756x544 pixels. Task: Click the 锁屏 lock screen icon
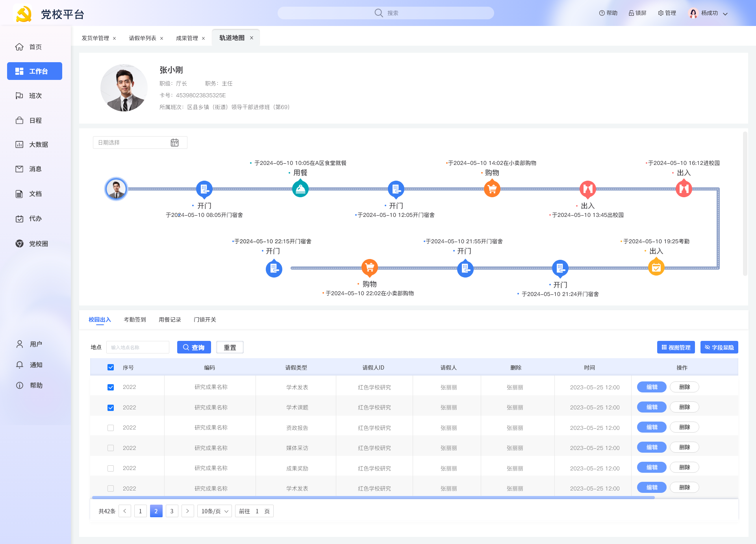tap(631, 13)
